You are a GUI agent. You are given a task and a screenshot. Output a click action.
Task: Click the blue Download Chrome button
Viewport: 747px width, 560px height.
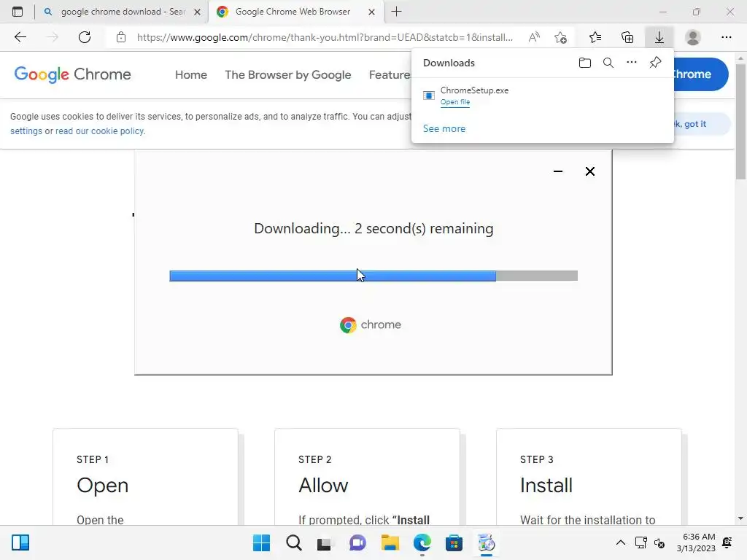[700, 74]
